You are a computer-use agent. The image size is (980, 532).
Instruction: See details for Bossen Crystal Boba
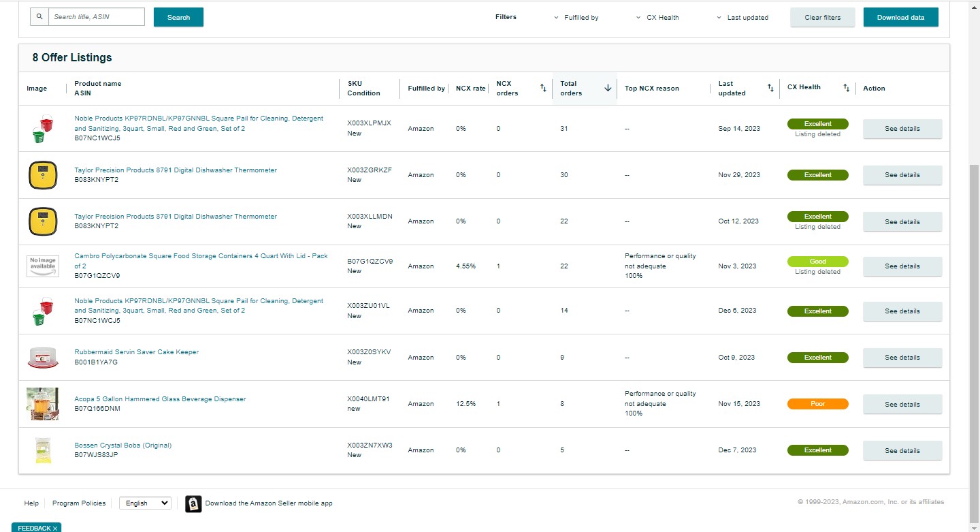point(902,450)
